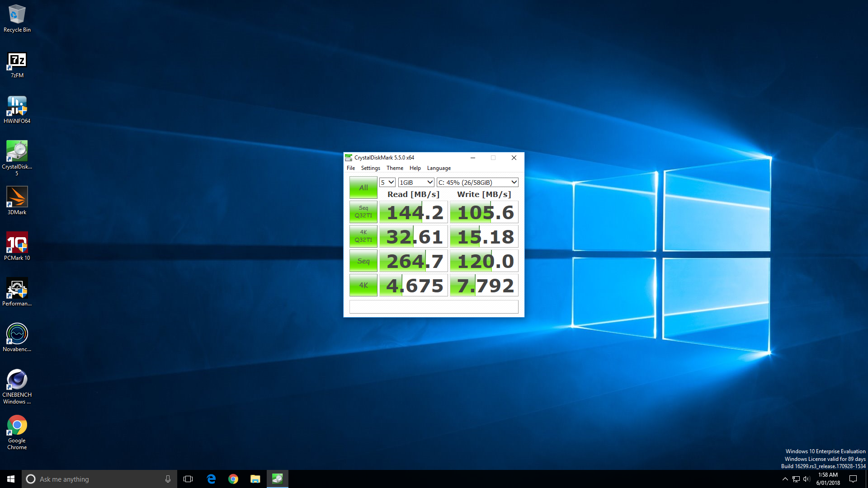Open the Theme menu
The height and width of the screenshot is (488, 868).
tap(395, 168)
